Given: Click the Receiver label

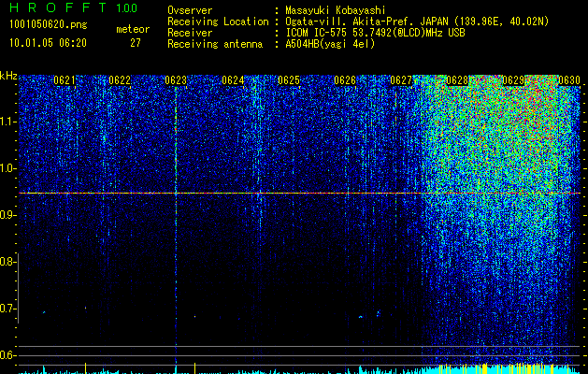Looking at the screenshot, I should tap(190, 33).
